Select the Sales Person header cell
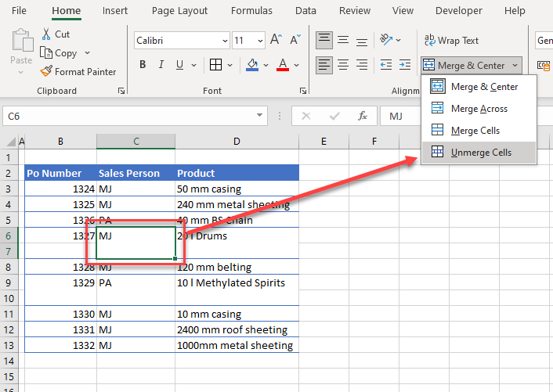This screenshot has width=553, height=392. pyautogui.click(x=136, y=173)
